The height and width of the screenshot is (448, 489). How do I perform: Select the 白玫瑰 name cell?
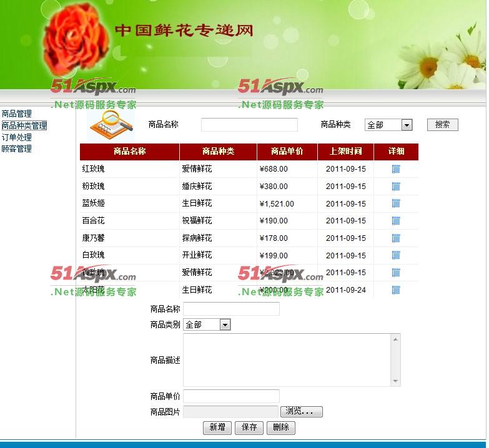[x=130, y=255]
